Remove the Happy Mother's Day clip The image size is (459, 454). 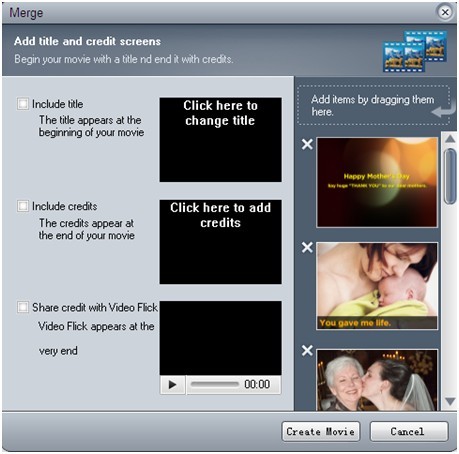point(307,144)
